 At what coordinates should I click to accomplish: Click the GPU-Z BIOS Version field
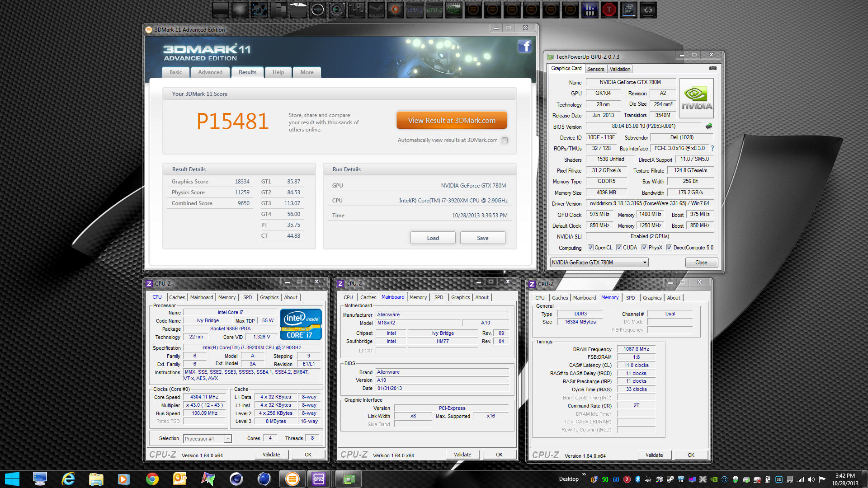643,126
